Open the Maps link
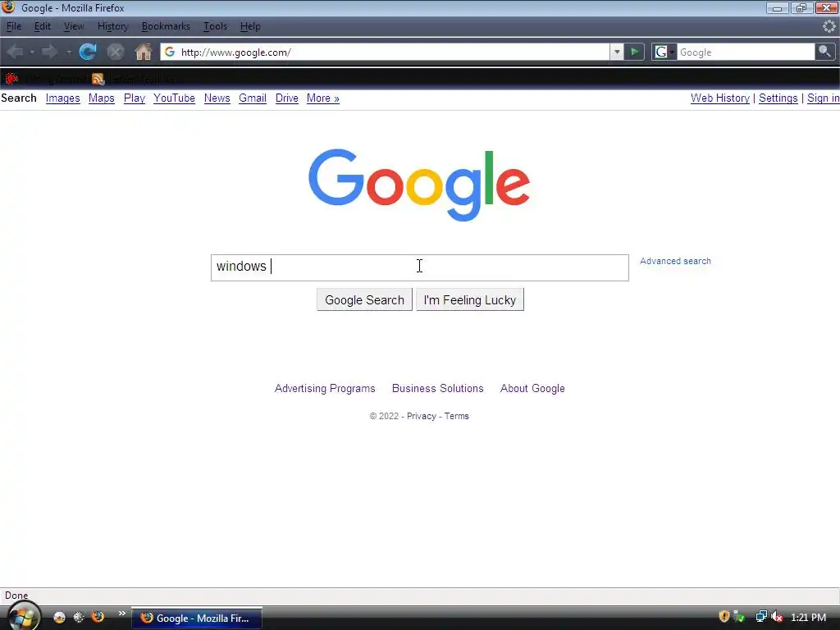840x630 pixels. click(x=101, y=98)
